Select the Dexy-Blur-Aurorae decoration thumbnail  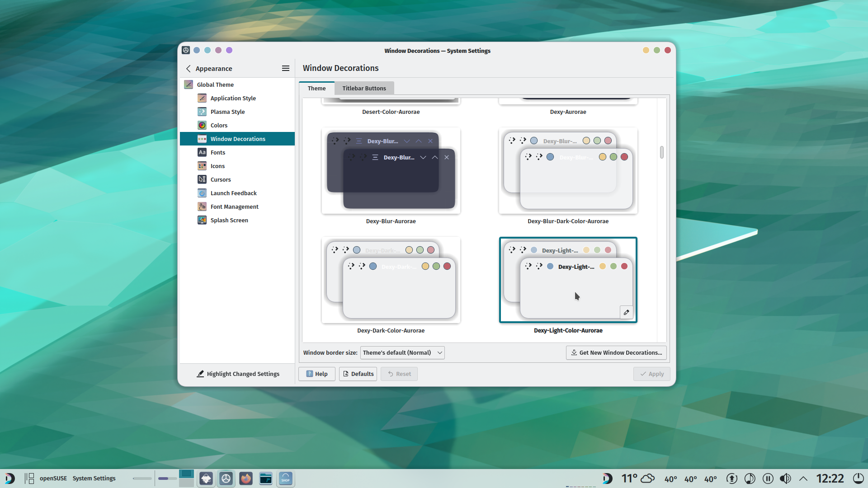(391, 170)
